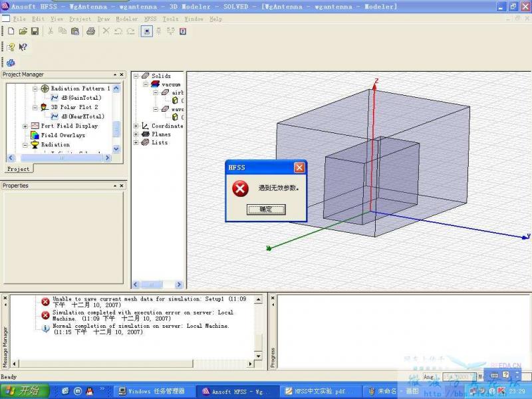Click model tree horizontal scroll right arrow

point(179,285)
